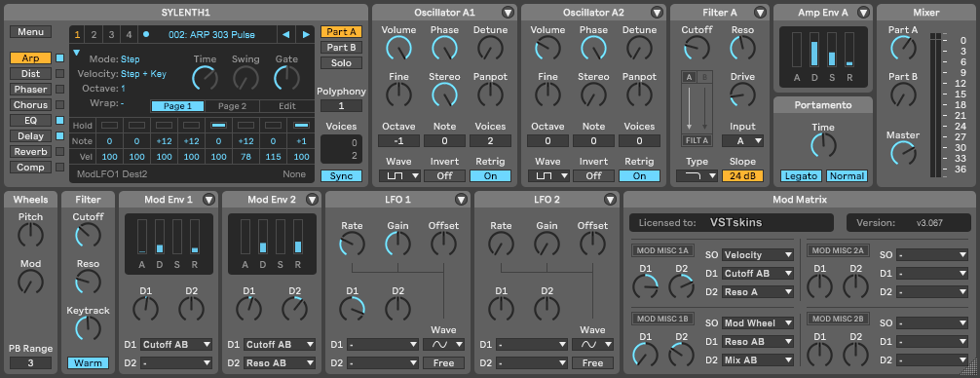
Task: Toggle the filter Warm button
Action: click(88, 363)
